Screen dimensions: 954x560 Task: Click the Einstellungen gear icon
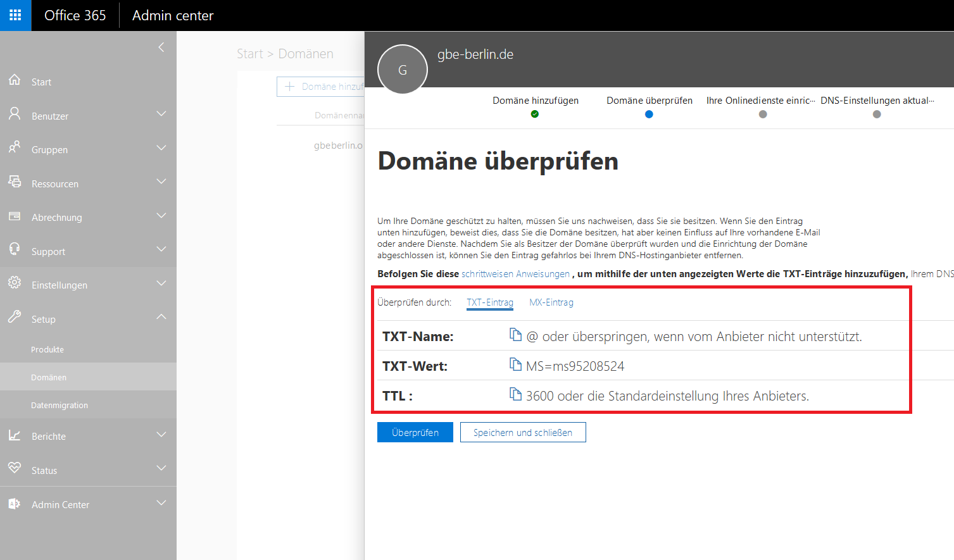[x=15, y=283]
